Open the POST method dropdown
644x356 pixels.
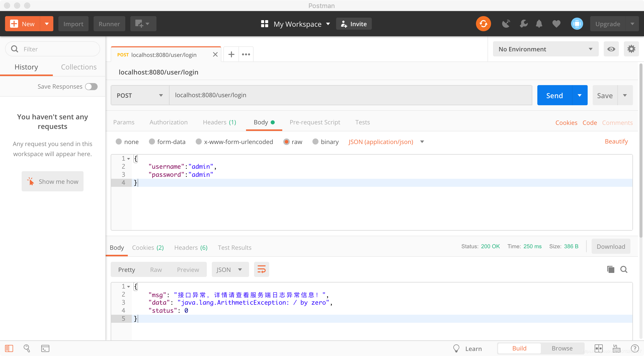coord(140,95)
